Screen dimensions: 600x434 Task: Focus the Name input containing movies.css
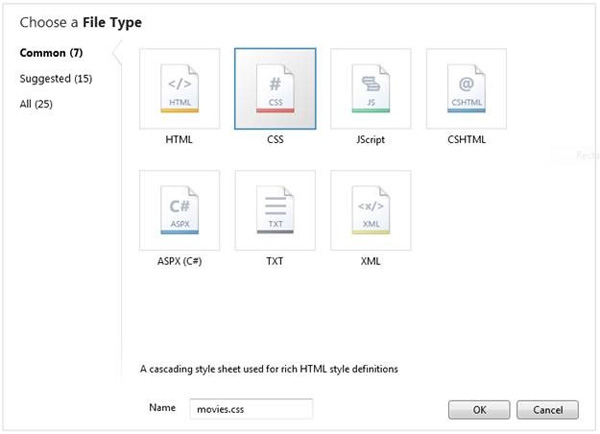coord(250,408)
